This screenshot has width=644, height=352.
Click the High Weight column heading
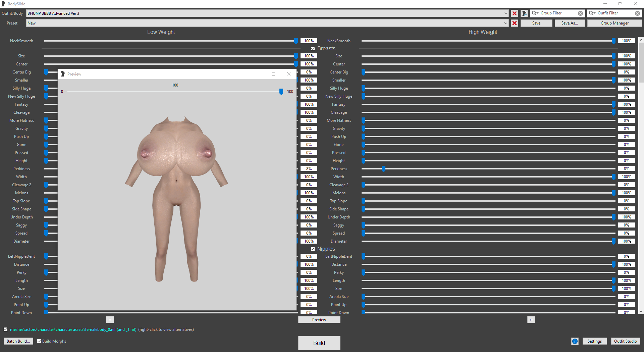(483, 32)
